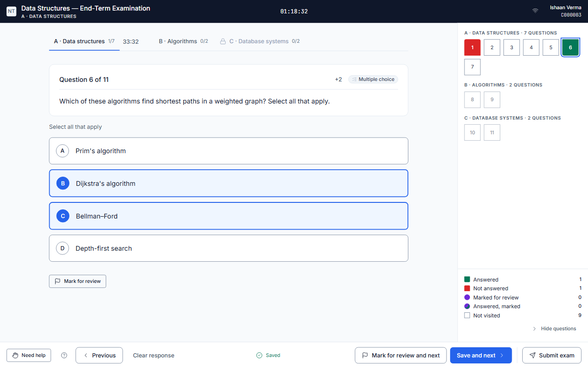Open question 8 in Algorithms section
588x368 pixels.
472,99
